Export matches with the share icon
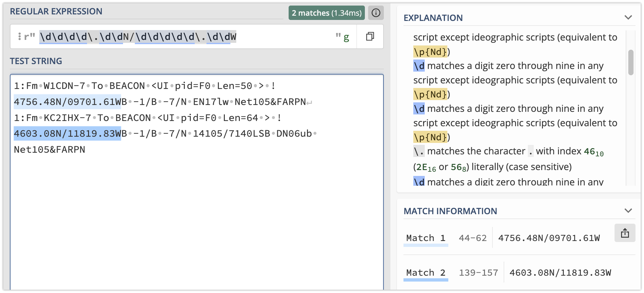The width and height of the screenshot is (644, 293). [x=624, y=233]
